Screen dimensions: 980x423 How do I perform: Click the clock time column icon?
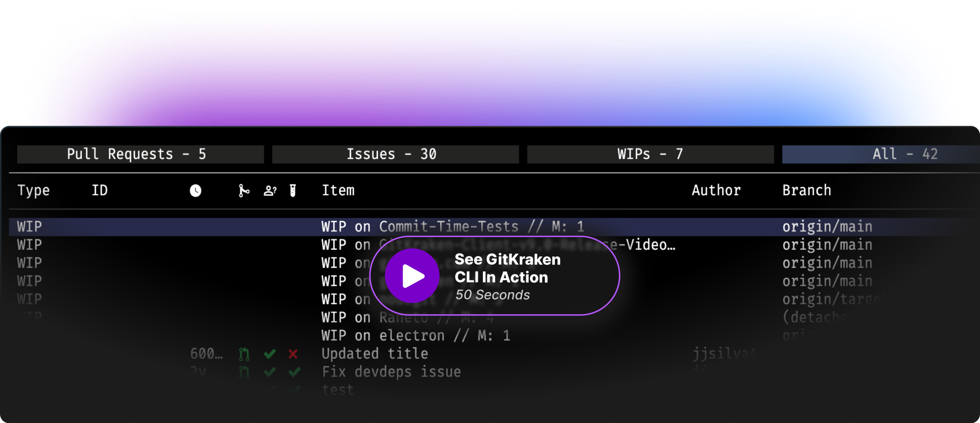point(195,191)
